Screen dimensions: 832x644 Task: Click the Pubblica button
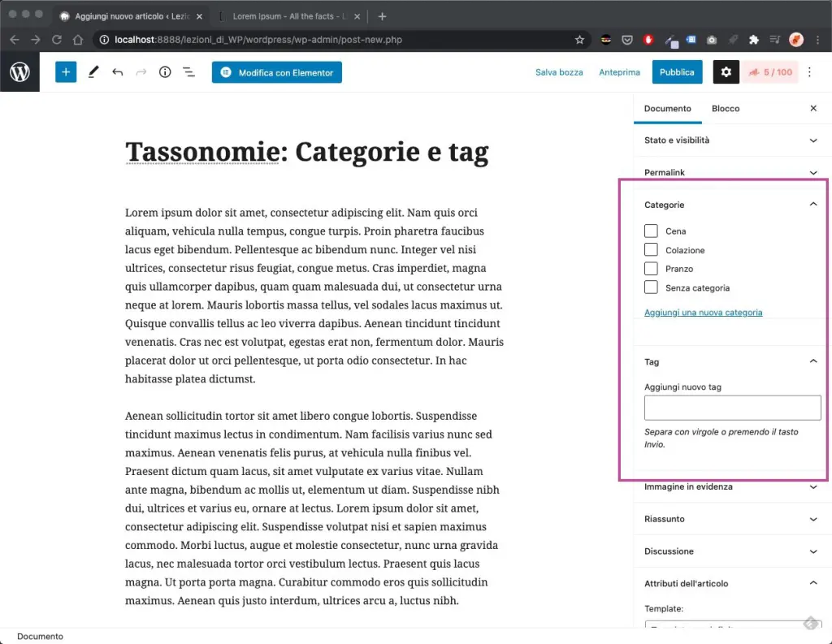(677, 72)
